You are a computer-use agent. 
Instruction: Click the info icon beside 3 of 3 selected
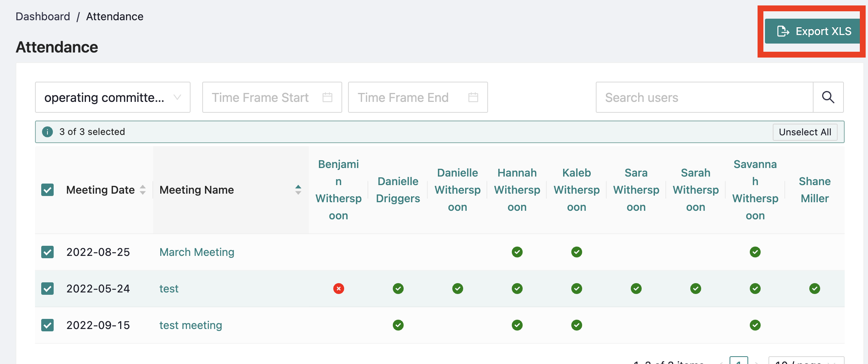[47, 132]
